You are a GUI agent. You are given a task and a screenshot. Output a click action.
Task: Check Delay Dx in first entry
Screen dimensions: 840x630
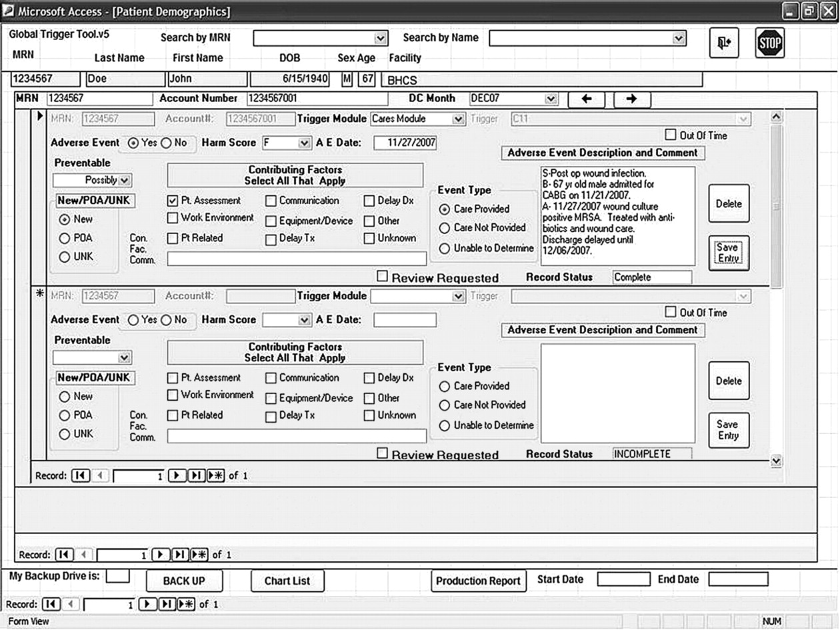369,201
